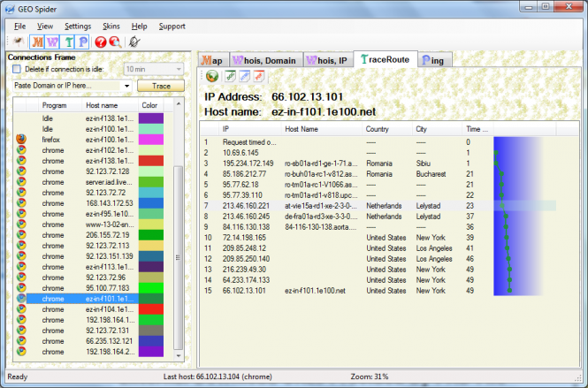Export traceroute with the red PDF document icon

point(259,76)
